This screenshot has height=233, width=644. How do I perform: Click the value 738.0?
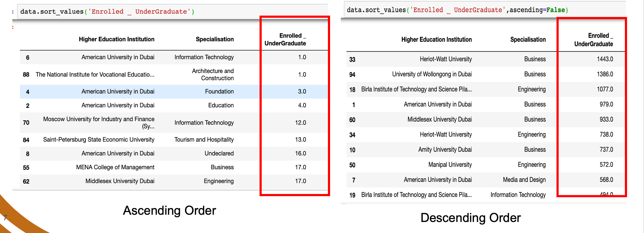[606, 135]
